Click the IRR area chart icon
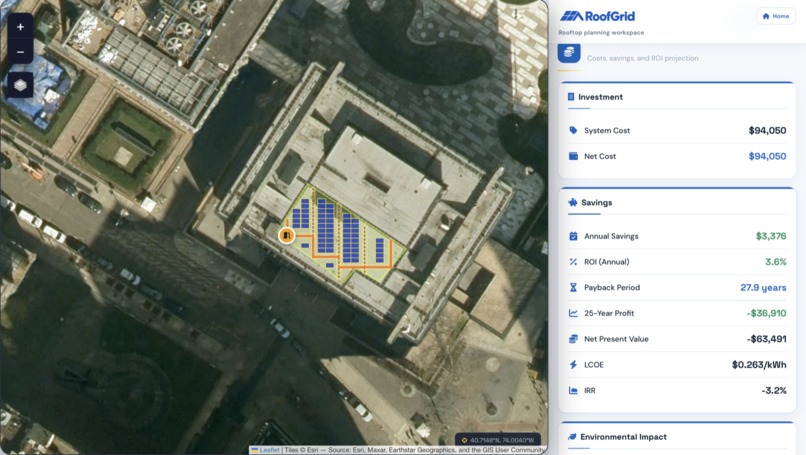The height and width of the screenshot is (455, 806). coord(573,391)
